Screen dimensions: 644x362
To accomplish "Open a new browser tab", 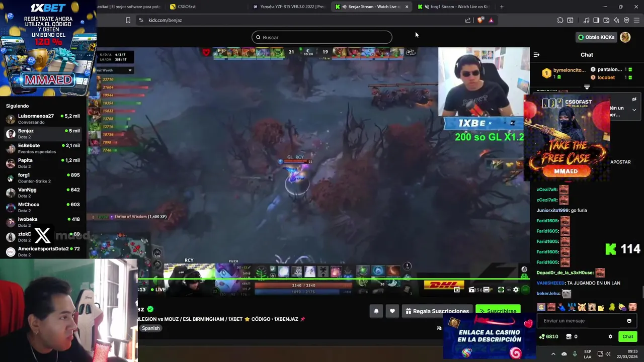I will (502, 7).
